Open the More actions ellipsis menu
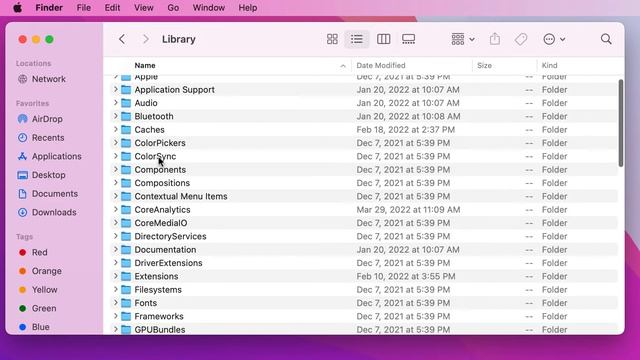640x360 pixels. point(554,39)
